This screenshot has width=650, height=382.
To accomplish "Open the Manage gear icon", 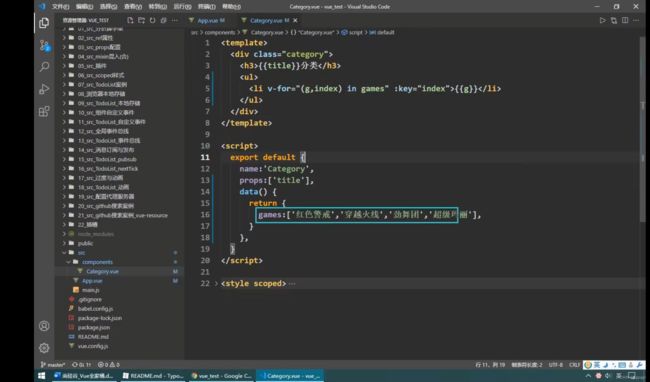I will (x=44, y=348).
